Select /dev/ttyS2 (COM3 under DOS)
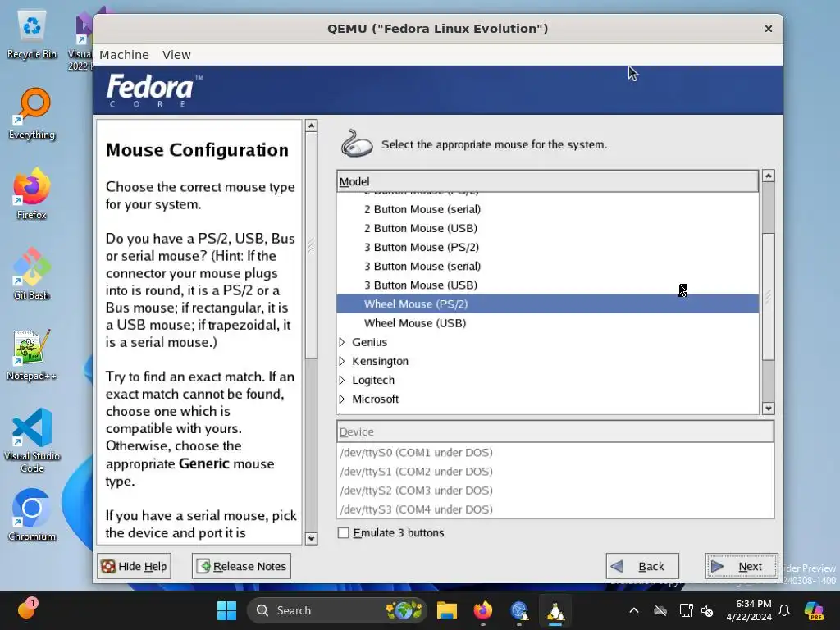Viewport: 840px width, 630px height. click(x=555, y=491)
